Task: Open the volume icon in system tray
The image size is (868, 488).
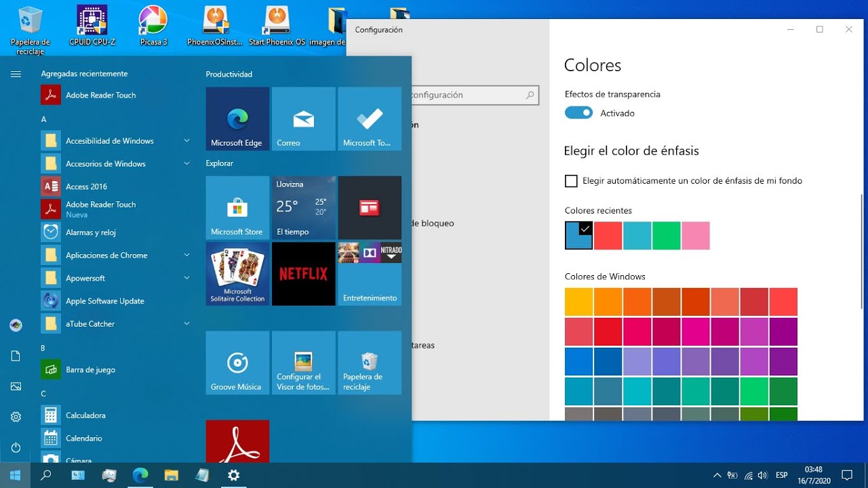Action: 763,476
